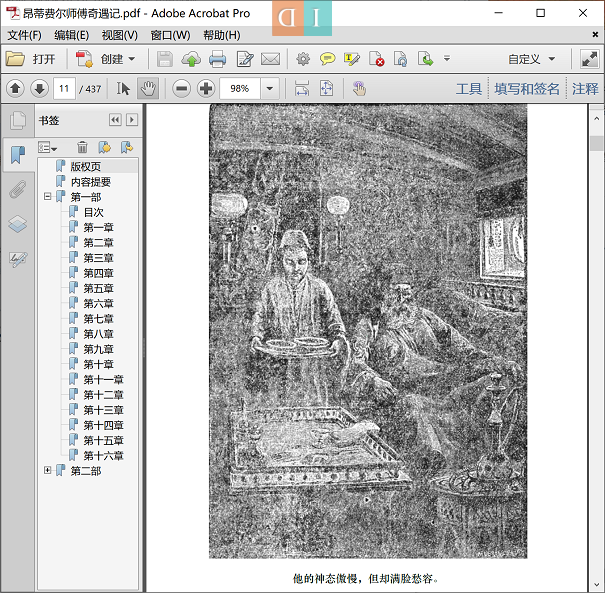The height and width of the screenshot is (593, 605).
Task: Click the vertical scrollbar thumb
Action: [x=596, y=144]
